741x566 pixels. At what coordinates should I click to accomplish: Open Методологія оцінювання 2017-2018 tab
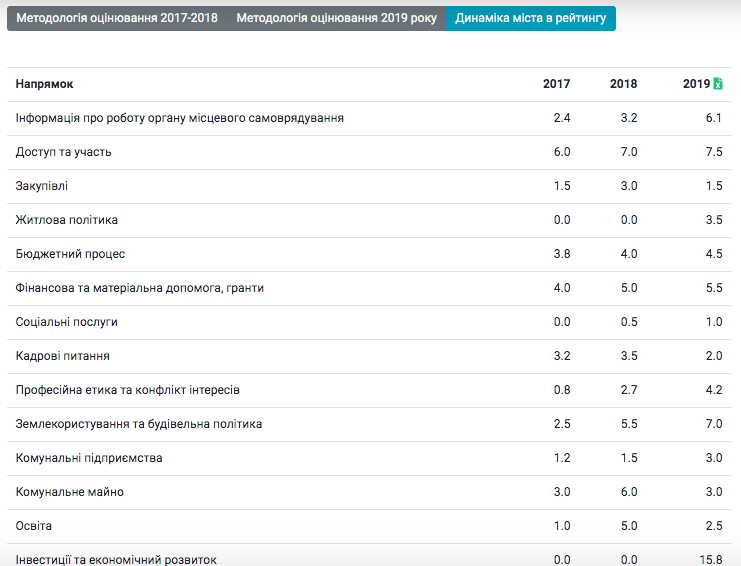point(117,18)
